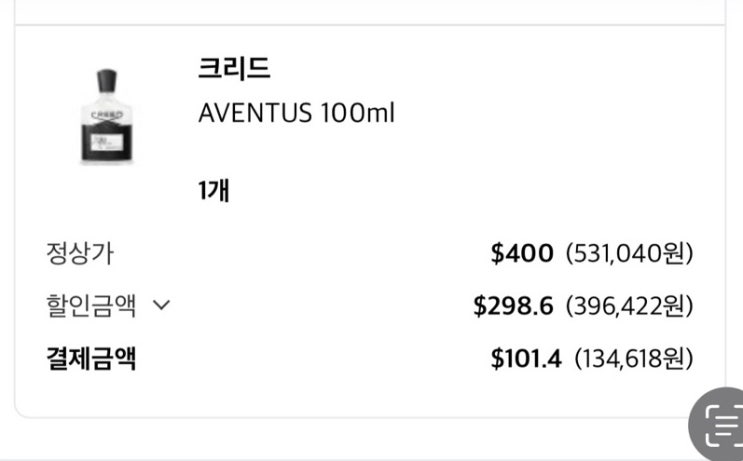This screenshot has width=743, height=461.
Task: Click the 결제금액 label
Action: pyautogui.click(x=91, y=358)
